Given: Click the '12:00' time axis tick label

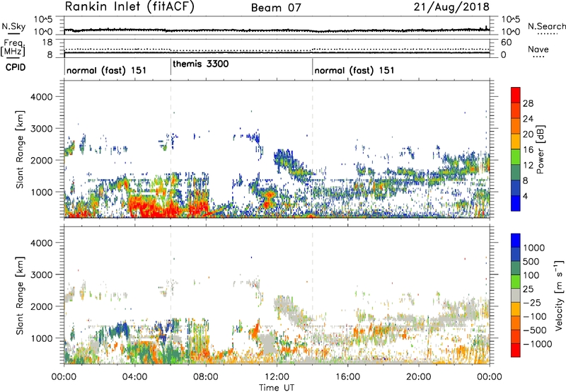Looking at the screenshot, I should 277,377.
